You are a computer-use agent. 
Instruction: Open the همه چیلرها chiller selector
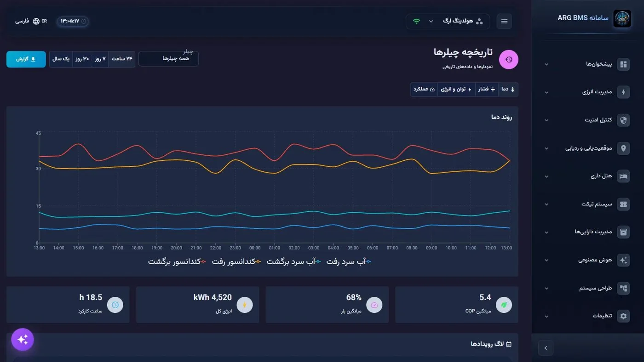168,59
